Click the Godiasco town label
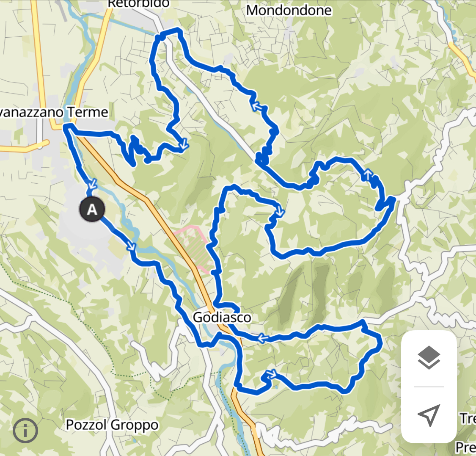Screen dimensions: 476x456 click(222, 318)
